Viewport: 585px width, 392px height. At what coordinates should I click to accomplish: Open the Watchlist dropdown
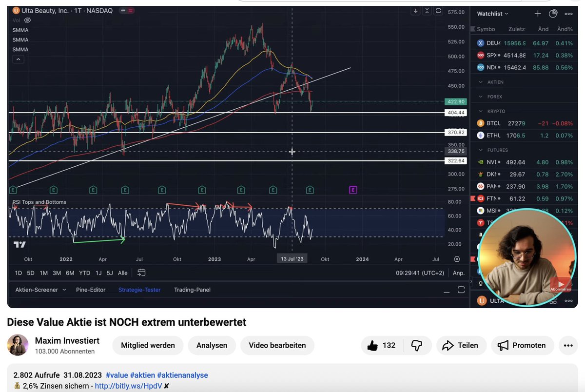point(492,14)
